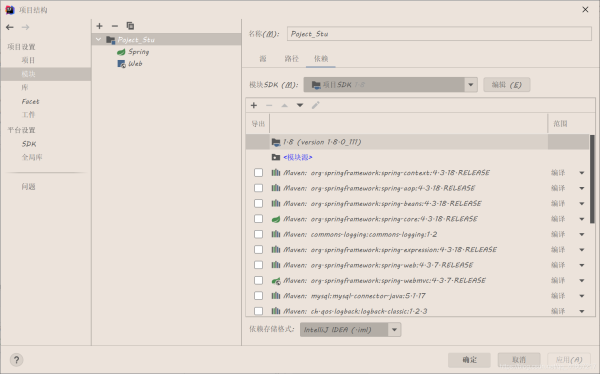Click the module name input field
Image resolution: width=600 pixels, height=374 pixels.
(439, 34)
